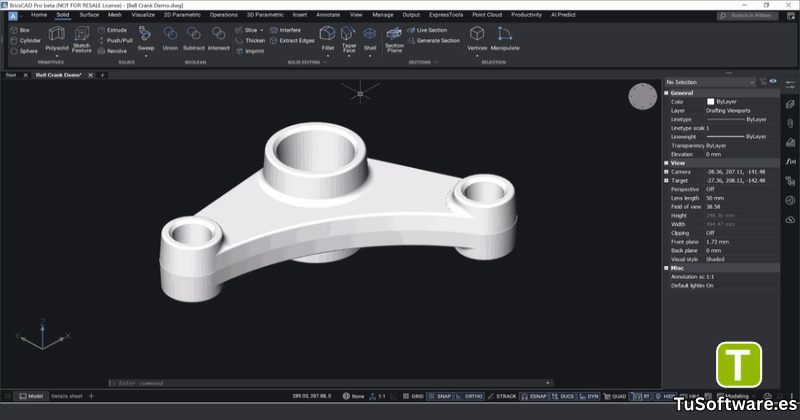The image size is (800, 420).
Task: Click the Enter command input line
Action: point(331,383)
